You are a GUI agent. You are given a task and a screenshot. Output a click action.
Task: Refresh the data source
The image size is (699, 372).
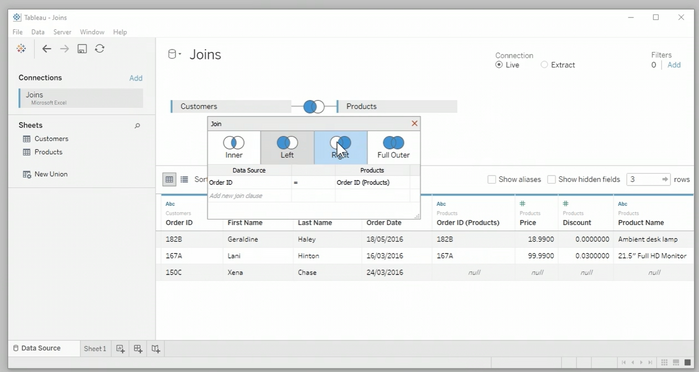(x=99, y=49)
